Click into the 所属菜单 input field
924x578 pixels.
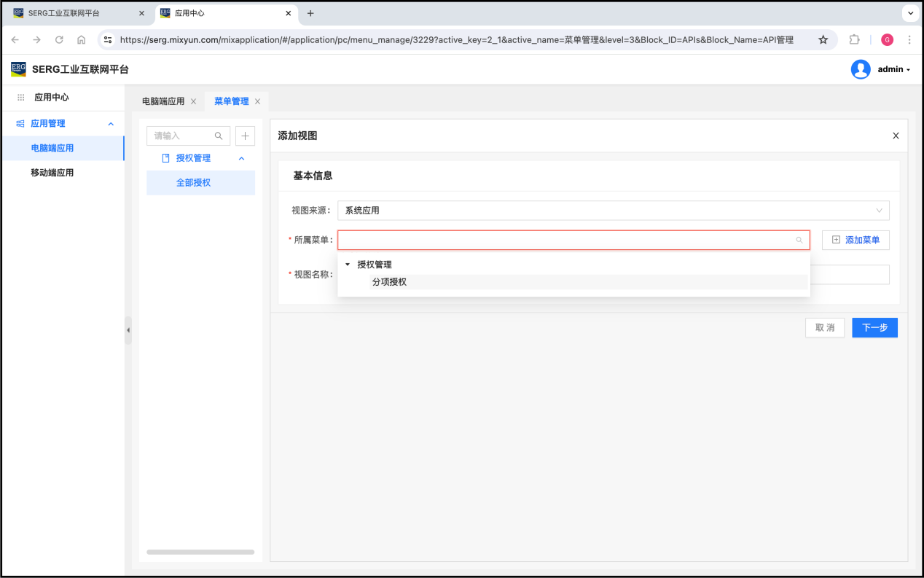[x=565, y=240]
